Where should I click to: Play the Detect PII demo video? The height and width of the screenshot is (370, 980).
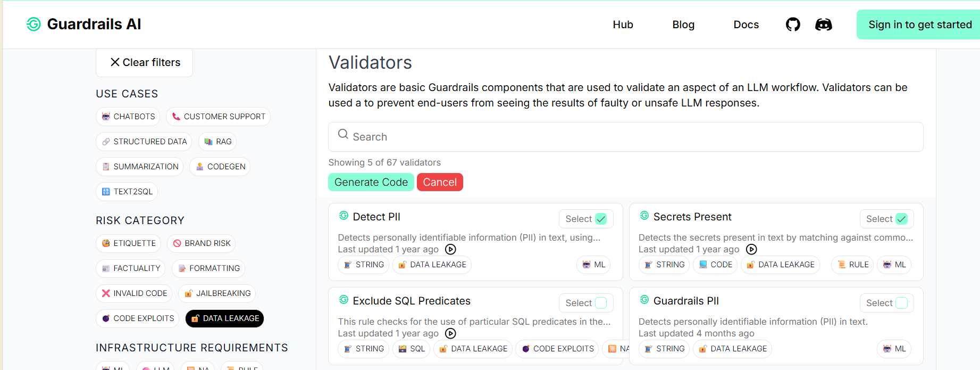[x=450, y=249]
